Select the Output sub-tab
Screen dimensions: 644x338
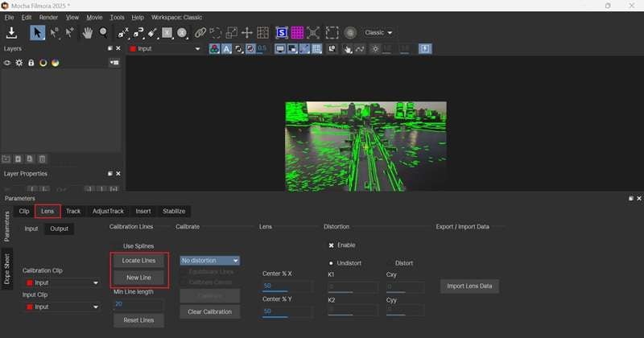(x=59, y=229)
